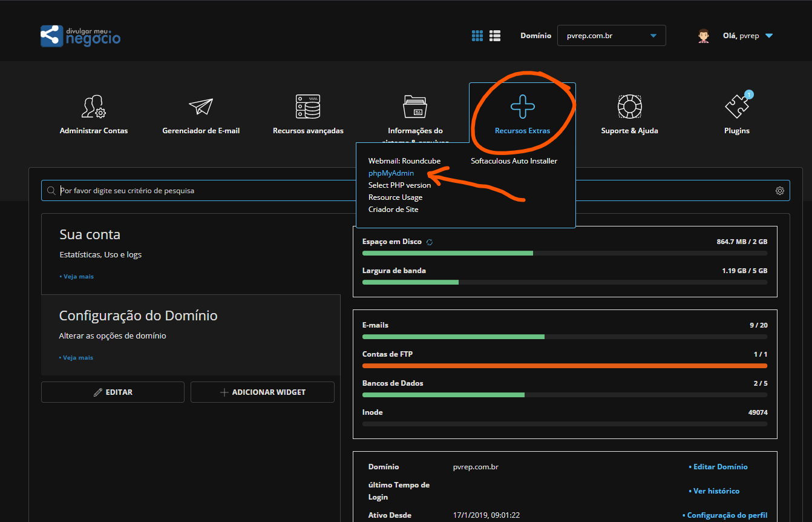
Task: Click the Administrar Contas icon
Action: [x=94, y=107]
